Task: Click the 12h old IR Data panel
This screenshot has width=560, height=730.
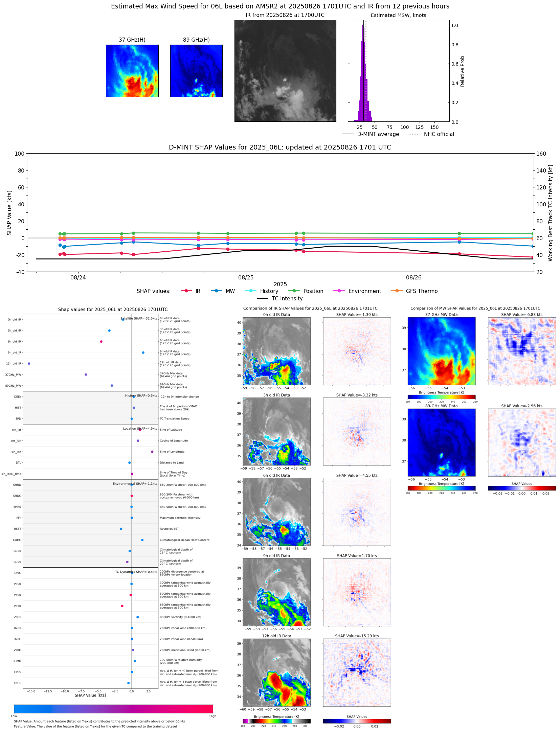Action: [x=276, y=672]
